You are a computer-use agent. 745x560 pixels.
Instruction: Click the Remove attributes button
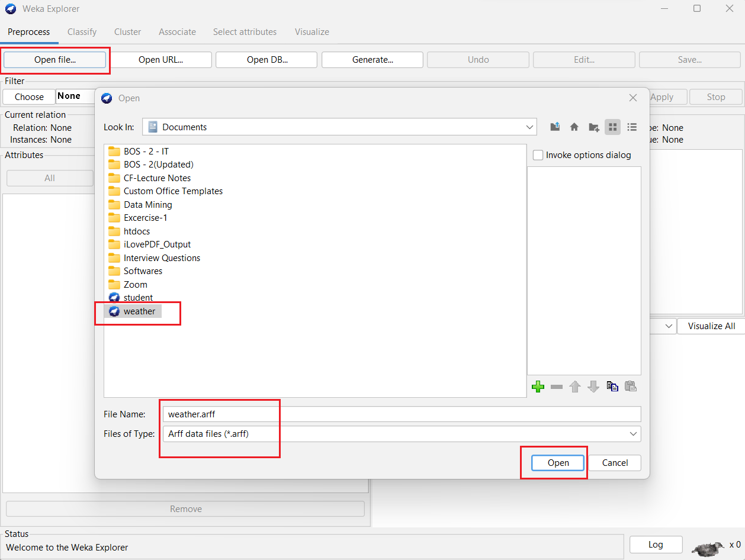click(x=185, y=509)
